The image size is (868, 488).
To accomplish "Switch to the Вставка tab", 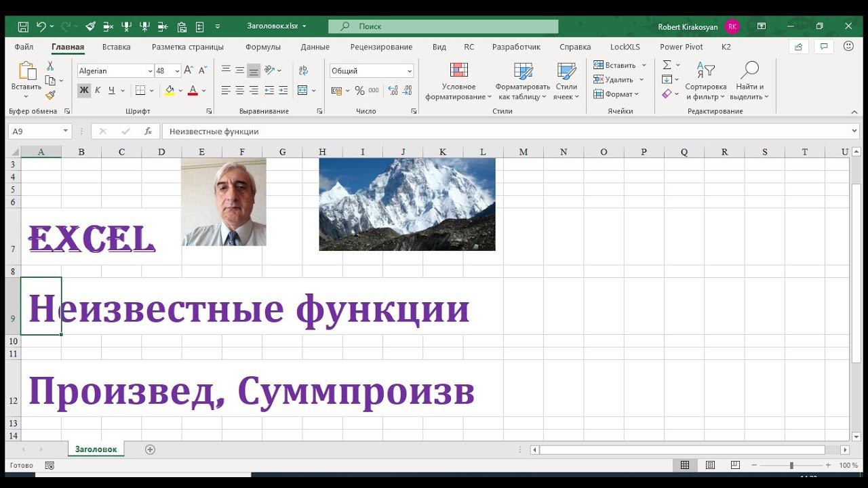I will (117, 47).
